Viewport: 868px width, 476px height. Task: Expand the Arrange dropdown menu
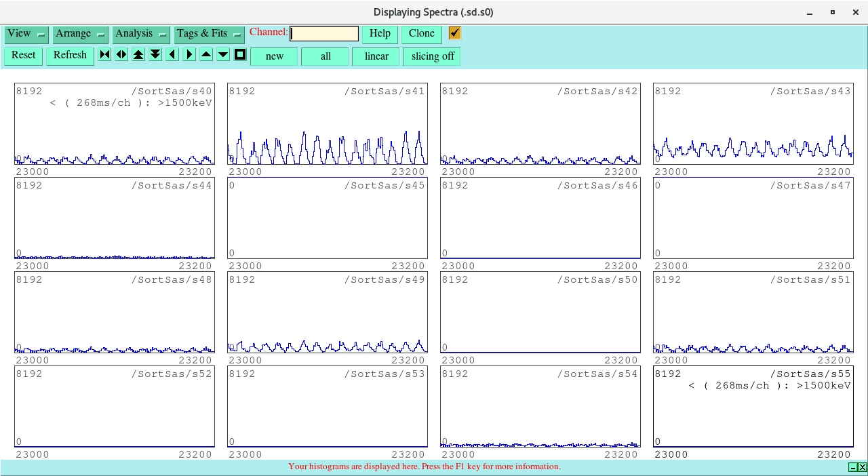(81, 34)
